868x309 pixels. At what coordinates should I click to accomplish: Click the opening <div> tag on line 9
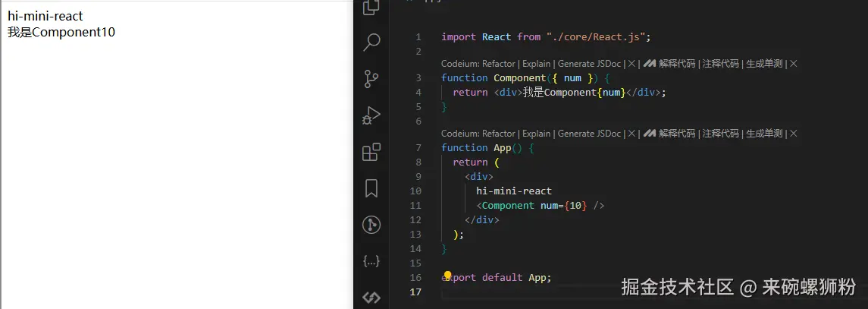pyautogui.click(x=479, y=177)
